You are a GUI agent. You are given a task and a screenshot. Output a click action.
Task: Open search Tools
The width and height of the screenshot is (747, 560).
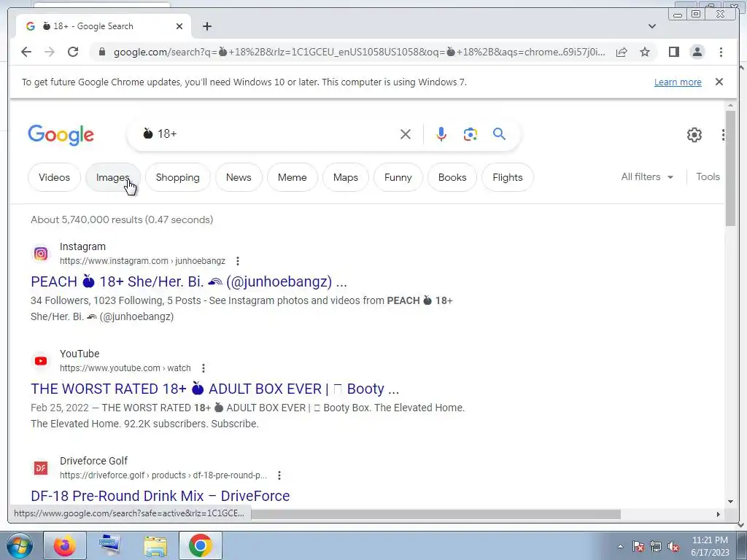(x=708, y=176)
